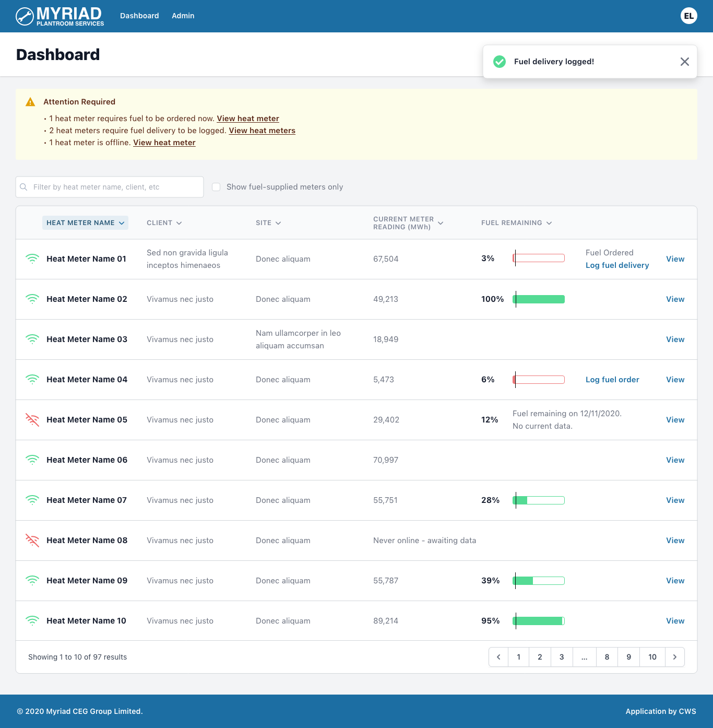The width and height of the screenshot is (713, 728).
Task: Click Log fuel order for Meter 04
Action: click(x=612, y=380)
